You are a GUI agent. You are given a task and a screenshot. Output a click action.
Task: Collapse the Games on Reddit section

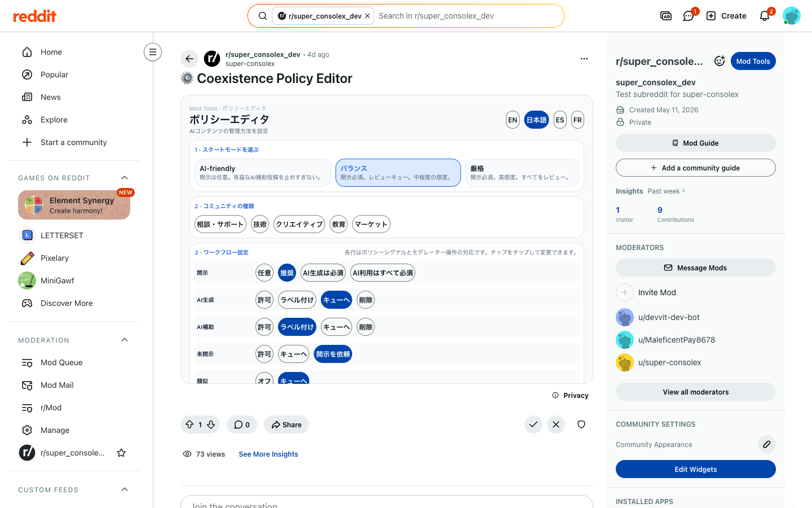tap(125, 178)
